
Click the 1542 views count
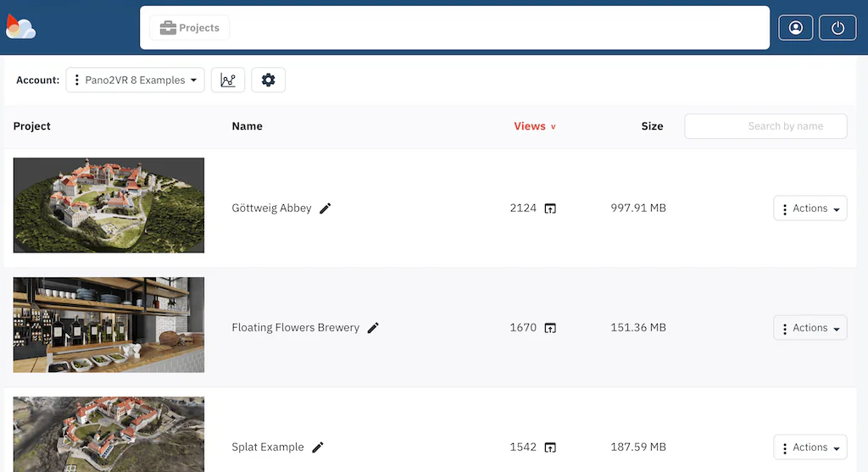point(523,447)
